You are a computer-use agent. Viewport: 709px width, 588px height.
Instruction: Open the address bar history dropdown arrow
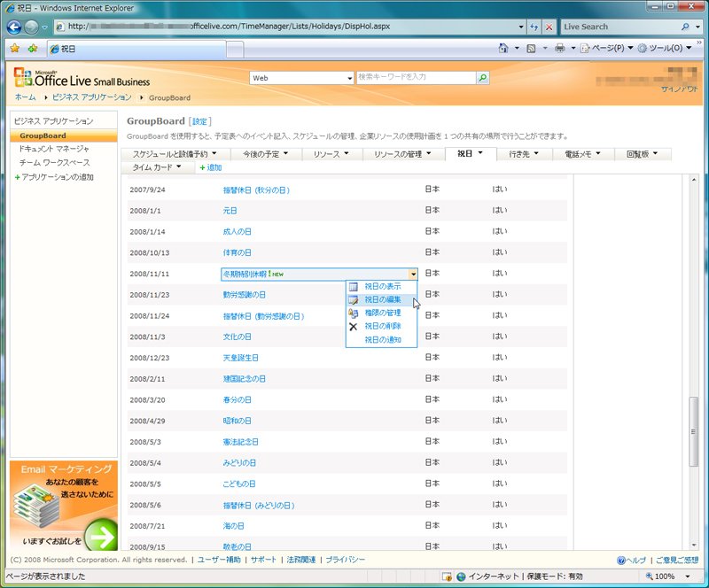pos(521,27)
